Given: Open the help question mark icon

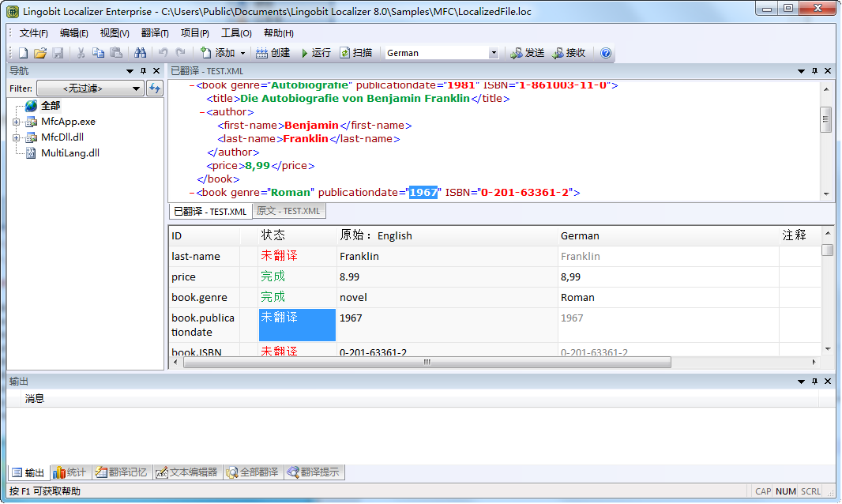Looking at the screenshot, I should [606, 53].
